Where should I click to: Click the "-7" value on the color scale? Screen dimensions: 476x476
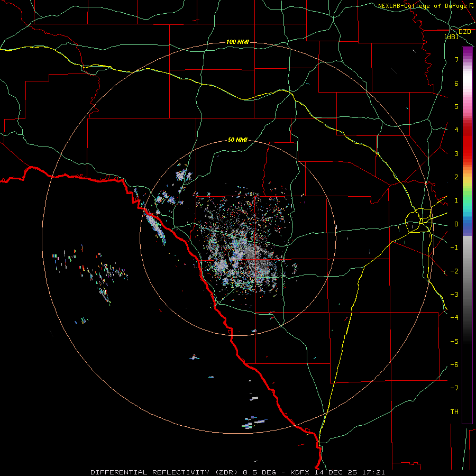click(x=454, y=388)
